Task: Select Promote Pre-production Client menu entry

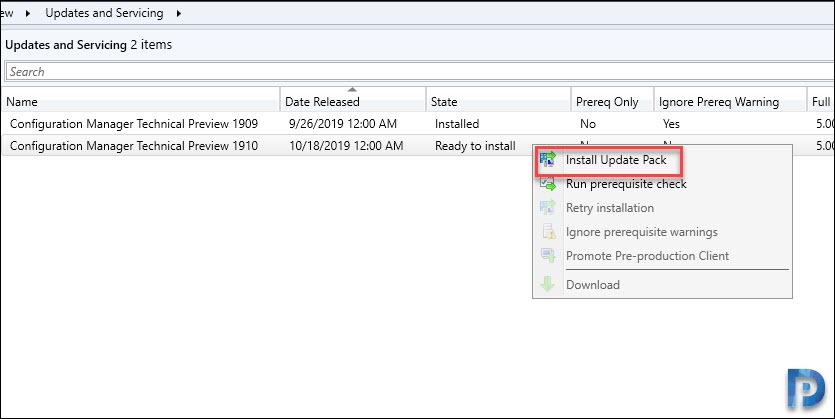Action: (647, 256)
